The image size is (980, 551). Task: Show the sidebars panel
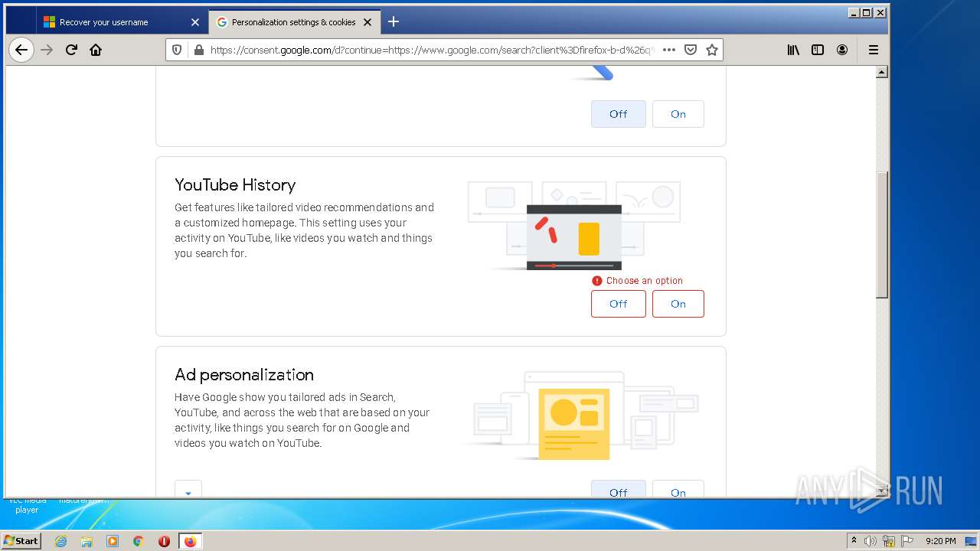point(818,50)
